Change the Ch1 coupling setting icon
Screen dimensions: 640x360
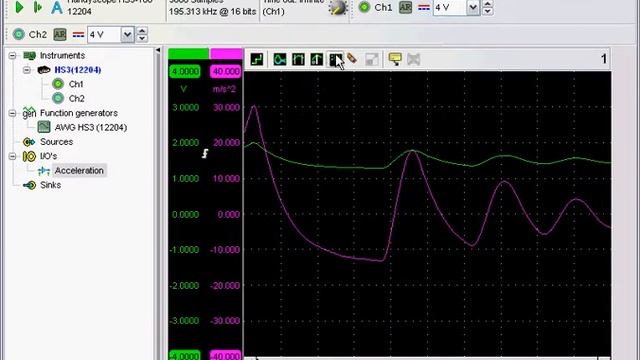pyautogui.click(x=424, y=7)
